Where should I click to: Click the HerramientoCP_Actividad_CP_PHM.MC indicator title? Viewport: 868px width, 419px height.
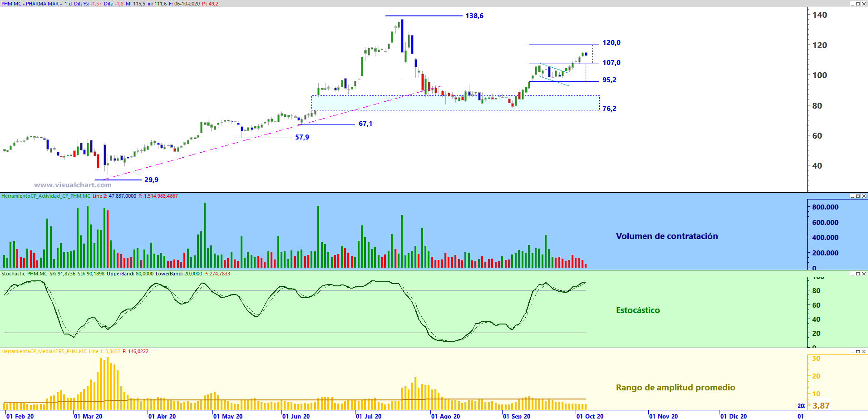[46, 196]
